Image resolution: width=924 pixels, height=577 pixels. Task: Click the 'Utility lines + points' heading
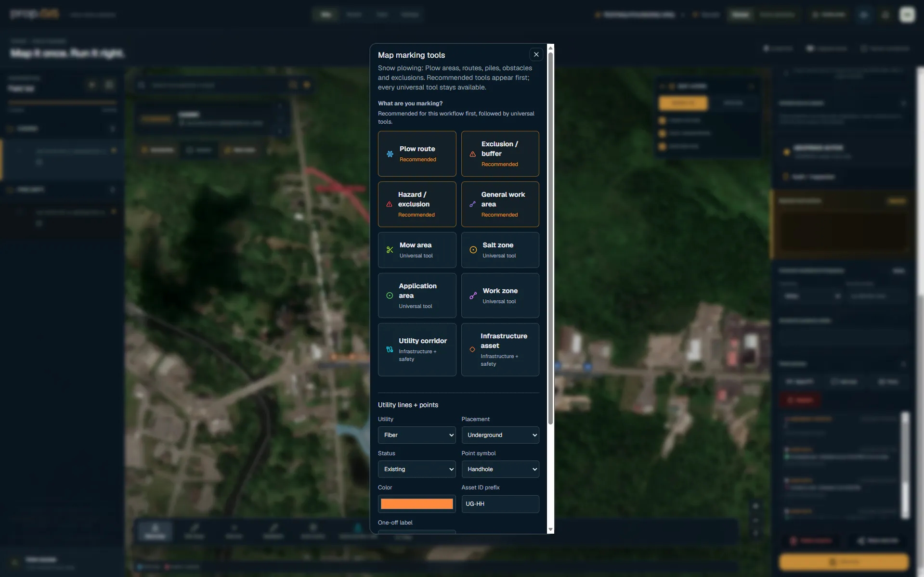pyautogui.click(x=408, y=405)
